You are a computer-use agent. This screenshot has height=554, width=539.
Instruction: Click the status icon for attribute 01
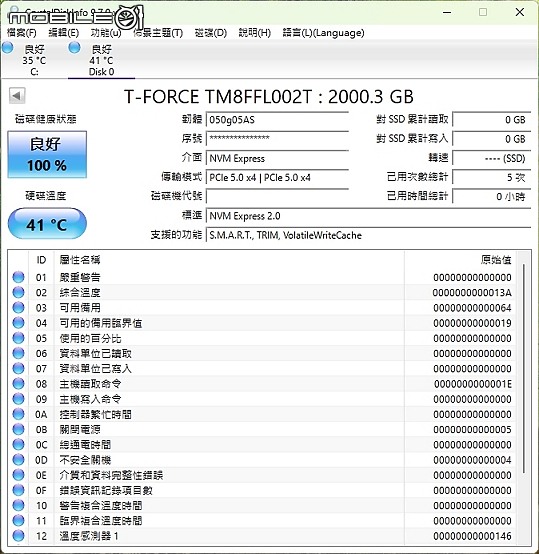(18, 277)
